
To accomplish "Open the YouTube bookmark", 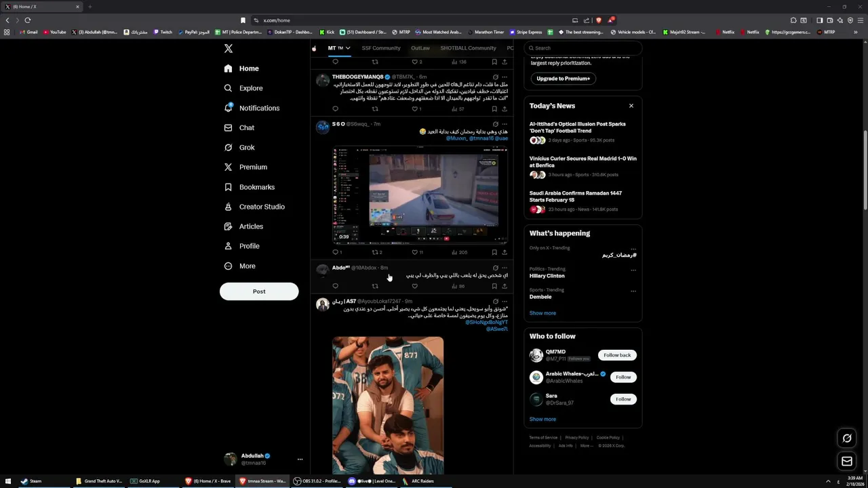I will coord(55,32).
